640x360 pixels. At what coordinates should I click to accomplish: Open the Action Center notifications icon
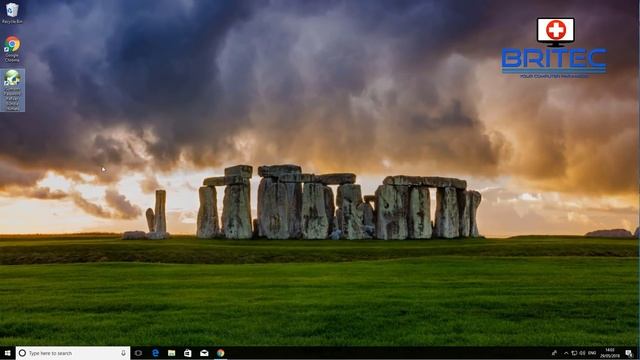[x=629, y=353]
